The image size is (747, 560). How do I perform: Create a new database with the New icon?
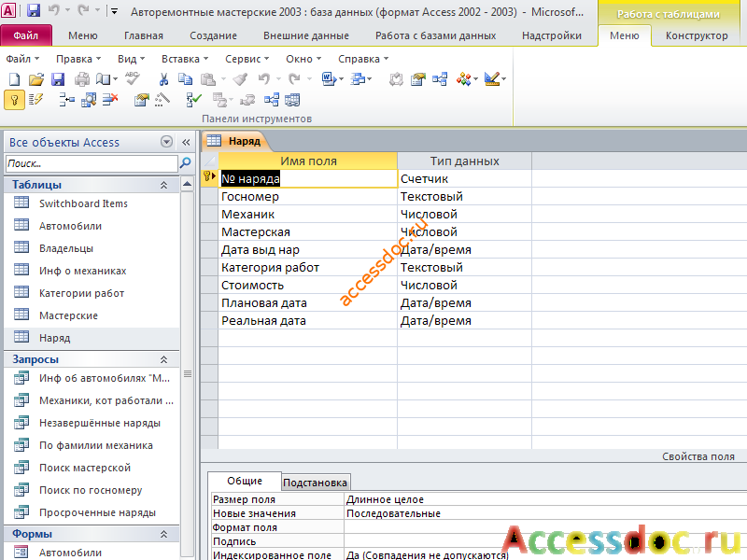coord(14,79)
